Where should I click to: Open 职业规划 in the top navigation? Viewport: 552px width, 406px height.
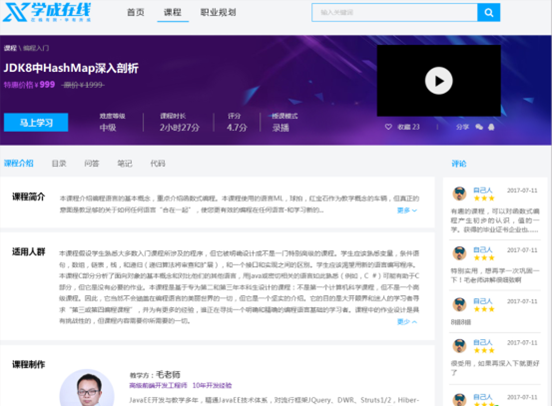click(218, 12)
